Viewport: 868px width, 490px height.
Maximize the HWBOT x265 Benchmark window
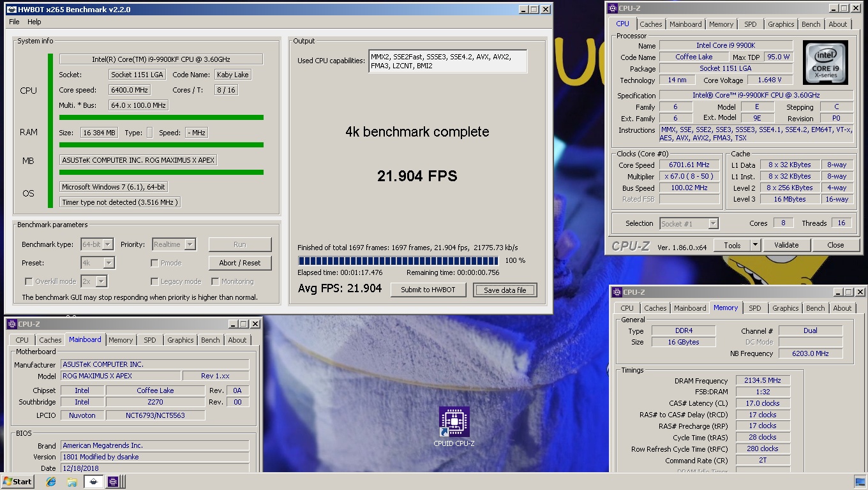pos(534,10)
